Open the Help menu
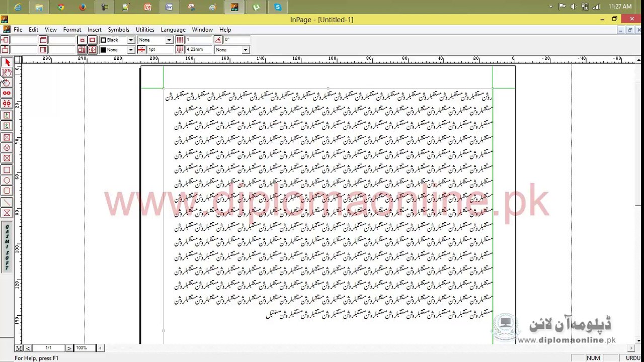This screenshot has height=362, width=644. 225,30
